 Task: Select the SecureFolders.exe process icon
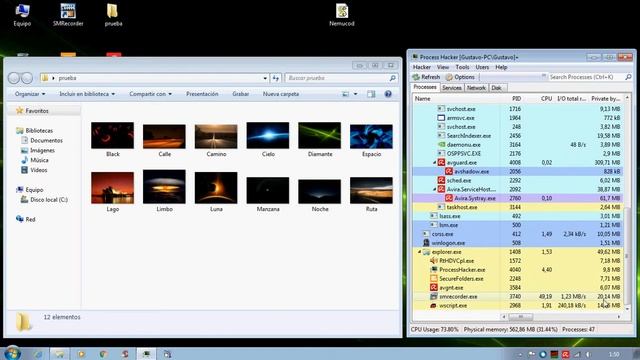tap(434, 278)
